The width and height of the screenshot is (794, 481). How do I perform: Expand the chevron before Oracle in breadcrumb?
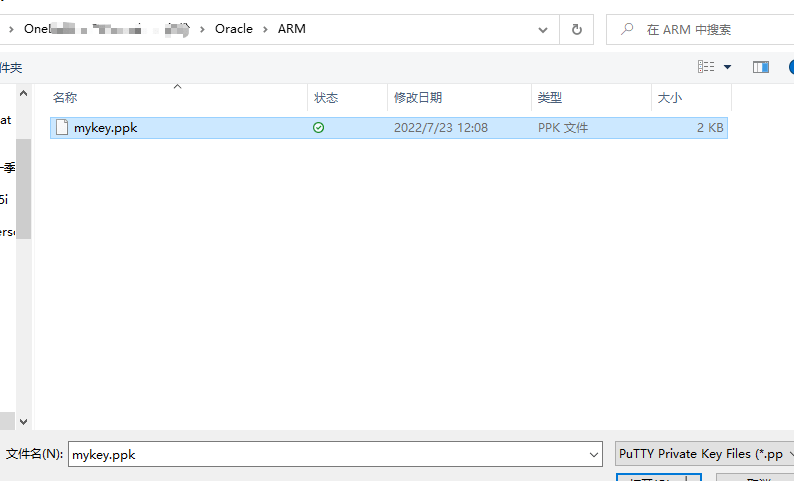click(203, 29)
